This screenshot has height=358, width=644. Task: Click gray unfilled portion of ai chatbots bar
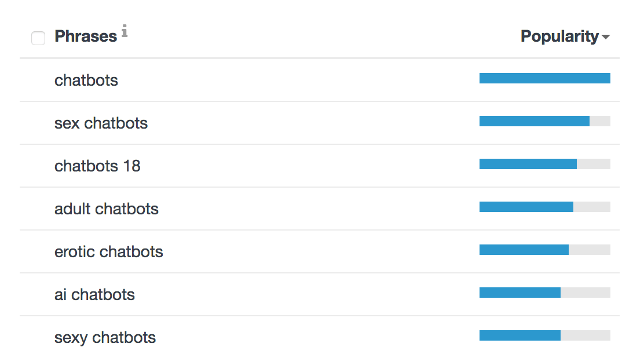pos(586,293)
